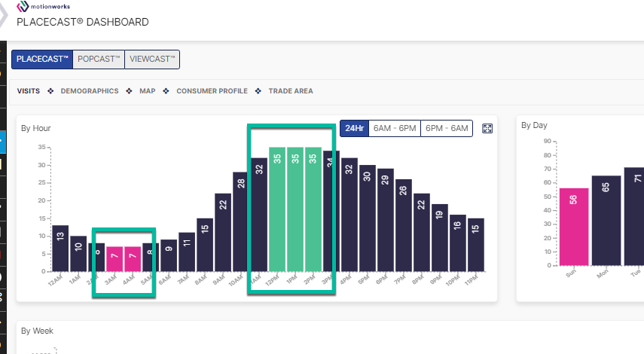644x354 pixels.
Task: Select the green 1PM bar
Action: [x=295, y=209]
